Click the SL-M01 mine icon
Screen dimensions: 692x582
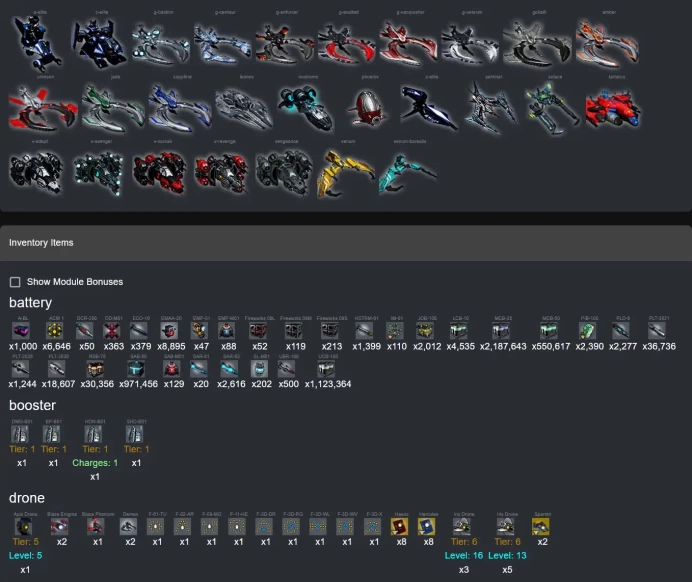pyautogui.click(x=260, y=368)
